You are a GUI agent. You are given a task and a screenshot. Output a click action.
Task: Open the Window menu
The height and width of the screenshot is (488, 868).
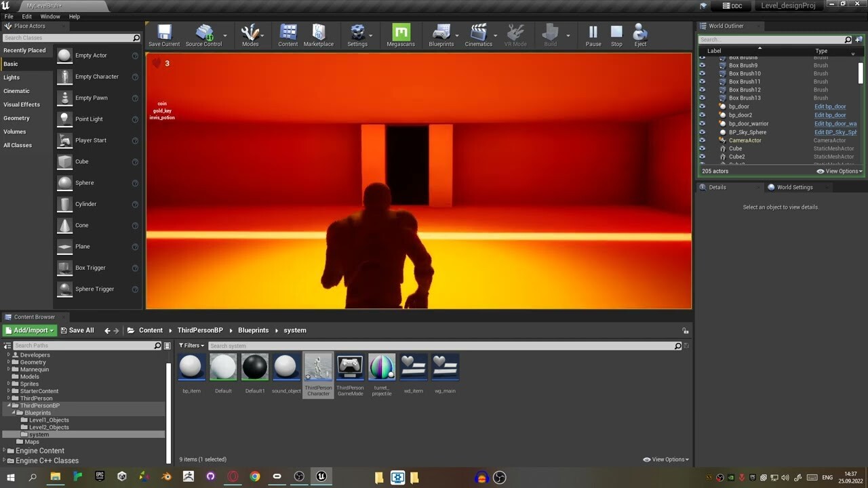[50, 16]
